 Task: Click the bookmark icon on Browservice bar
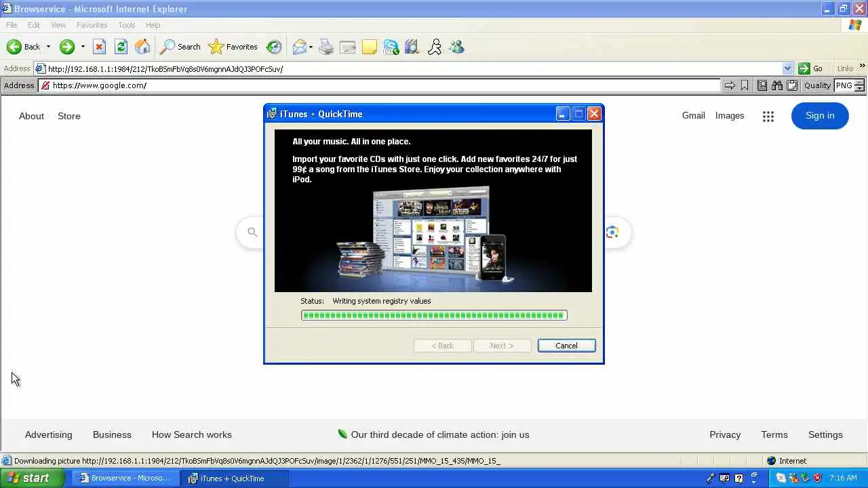click(x=745, y=85)
